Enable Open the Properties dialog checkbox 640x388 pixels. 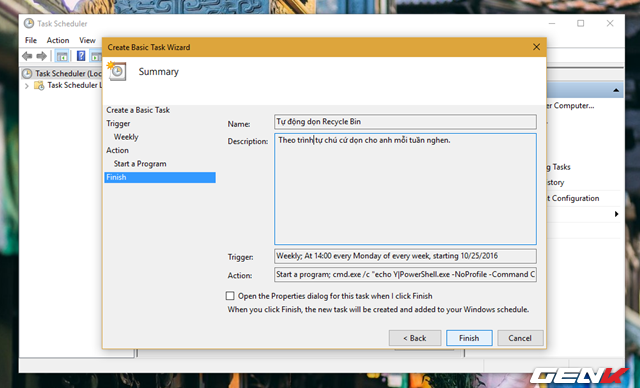(230, 296)
